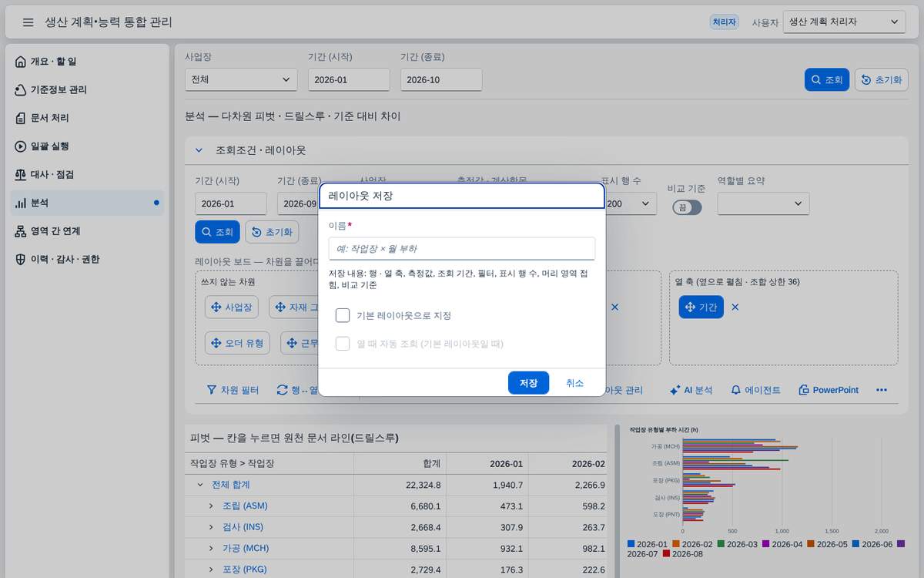Click the row-column swap arrows icon
924x578 pixels.
click(x=282, y=390)
